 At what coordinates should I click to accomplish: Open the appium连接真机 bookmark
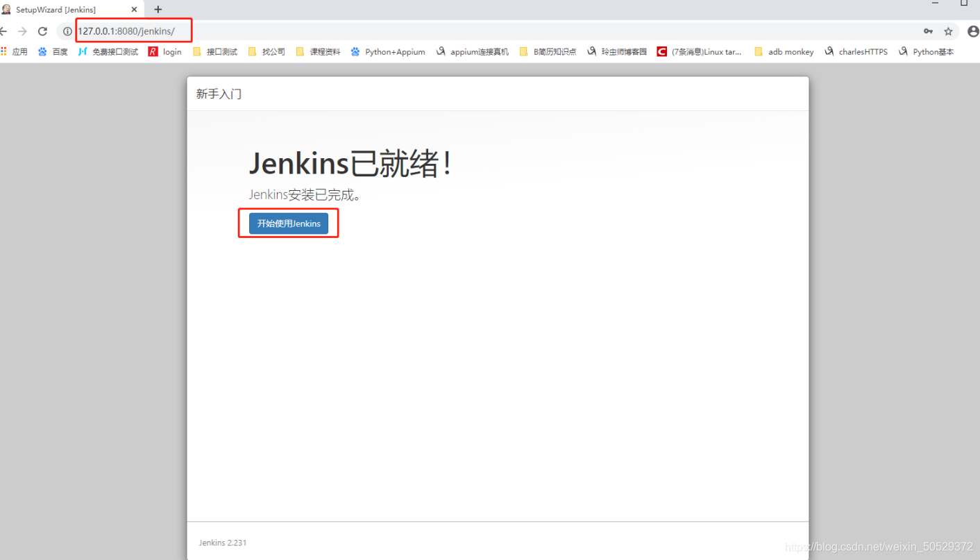(472, 51)
